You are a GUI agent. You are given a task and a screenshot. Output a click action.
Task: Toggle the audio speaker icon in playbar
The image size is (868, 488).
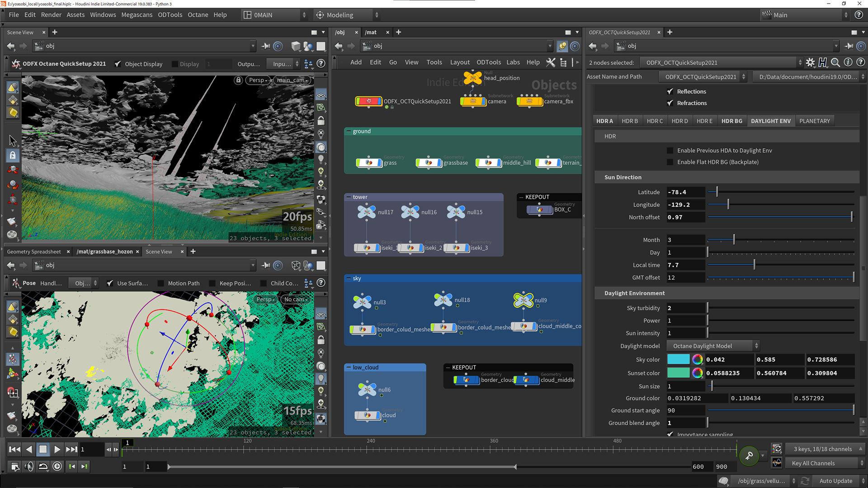[x=29, y=466]
